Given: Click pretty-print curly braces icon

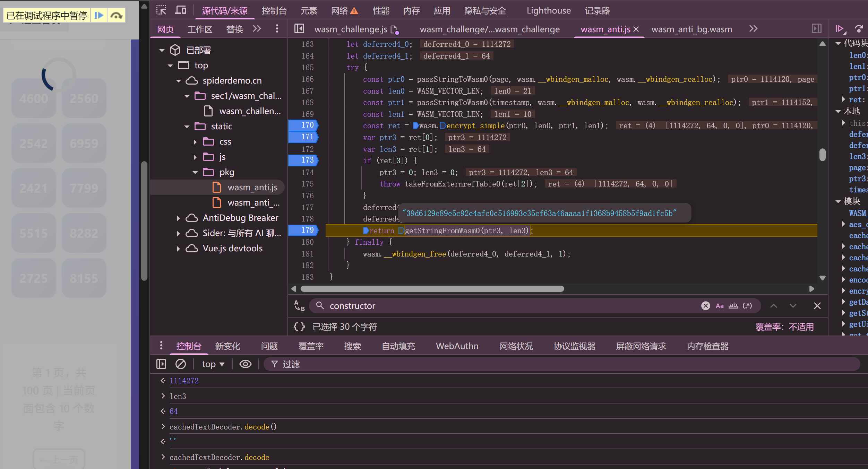Looking at the screenshot, I should click(299, 327).
